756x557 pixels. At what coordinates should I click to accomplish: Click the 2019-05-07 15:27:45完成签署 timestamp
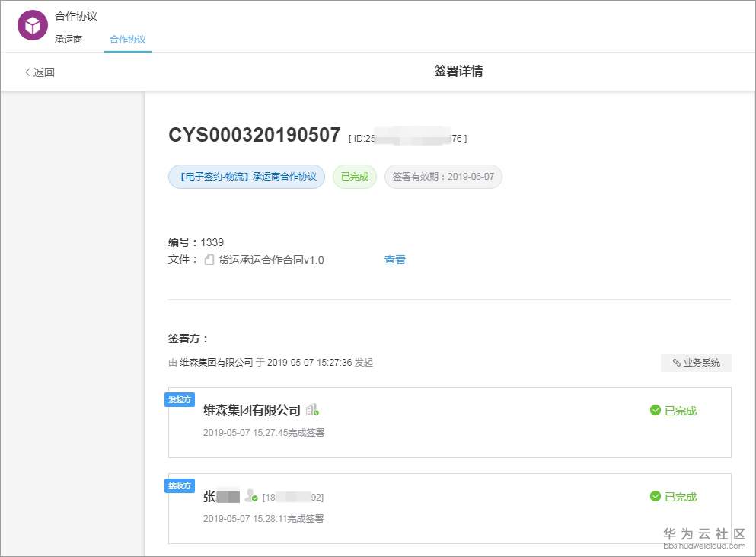pos(263,433)
